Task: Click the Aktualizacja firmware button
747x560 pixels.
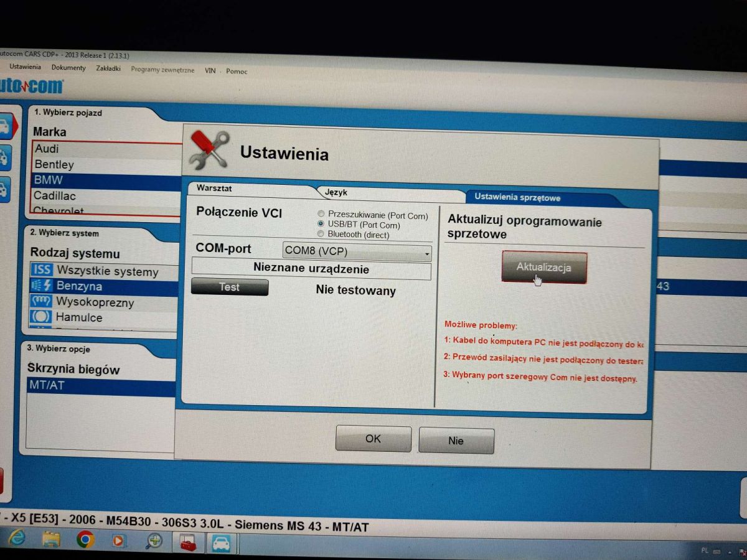Action: coord(544,267)
